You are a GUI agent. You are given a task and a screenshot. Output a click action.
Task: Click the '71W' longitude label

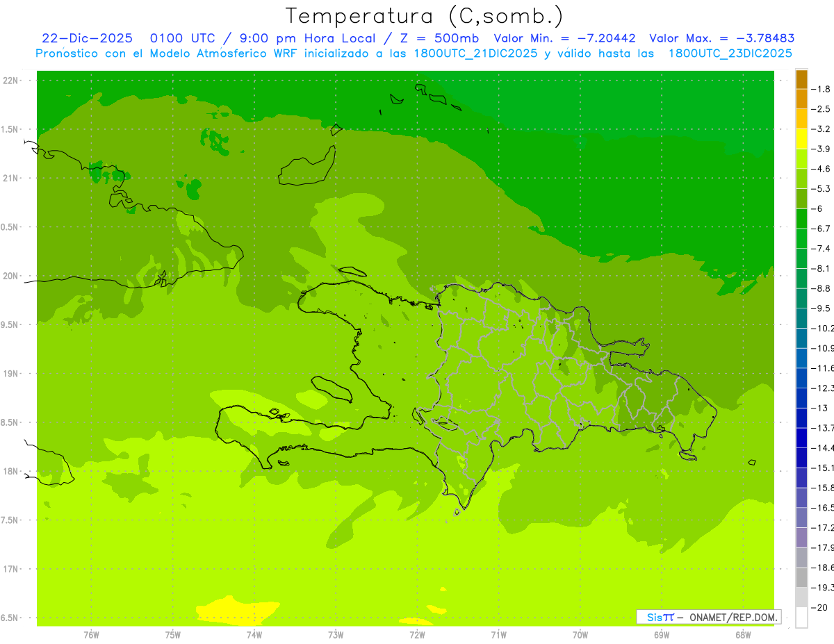click(x=498, y=634)
